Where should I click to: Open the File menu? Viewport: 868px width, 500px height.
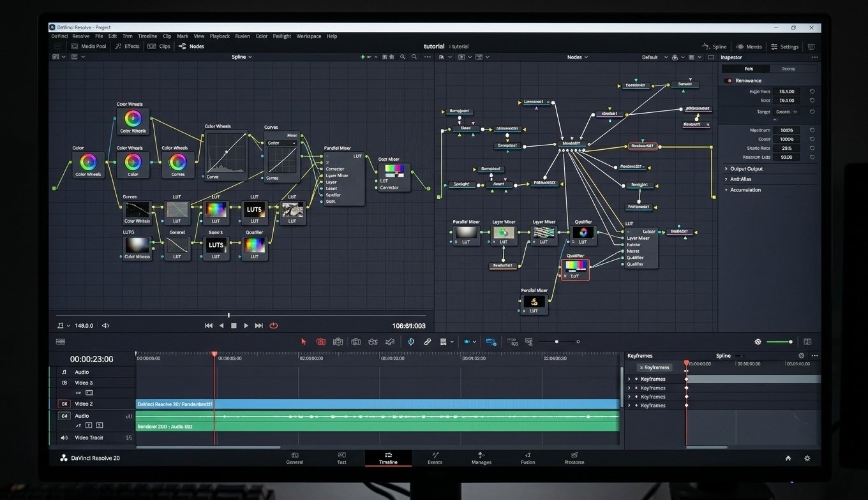[99, 36]
